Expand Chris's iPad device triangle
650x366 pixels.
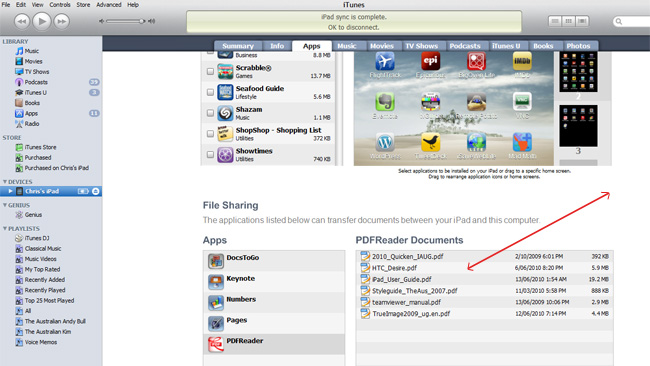(10, 191)
